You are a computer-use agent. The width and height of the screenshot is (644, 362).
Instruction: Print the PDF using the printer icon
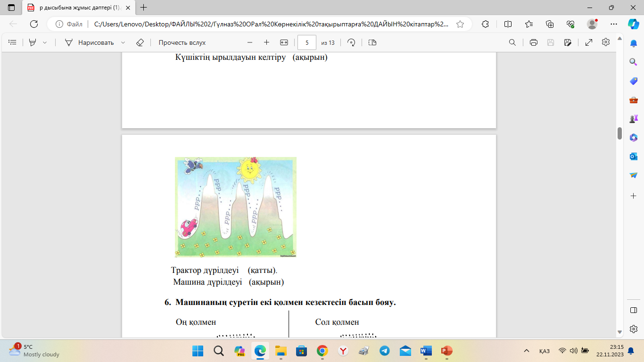tap(534, 42)
